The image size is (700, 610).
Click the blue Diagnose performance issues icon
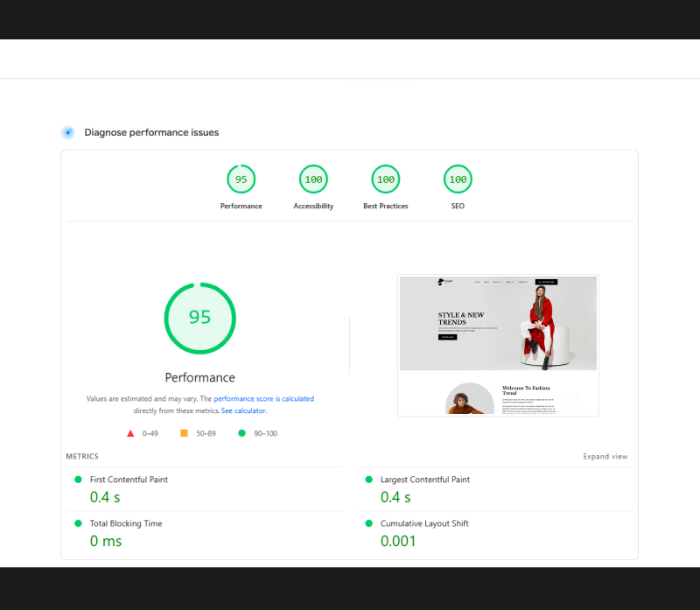(x=67, y=132)
